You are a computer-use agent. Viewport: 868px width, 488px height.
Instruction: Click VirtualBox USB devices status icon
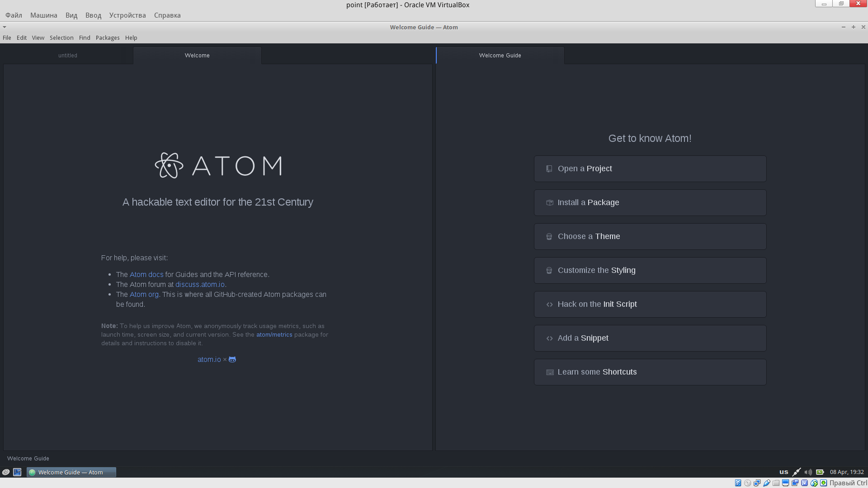point(767,483)
